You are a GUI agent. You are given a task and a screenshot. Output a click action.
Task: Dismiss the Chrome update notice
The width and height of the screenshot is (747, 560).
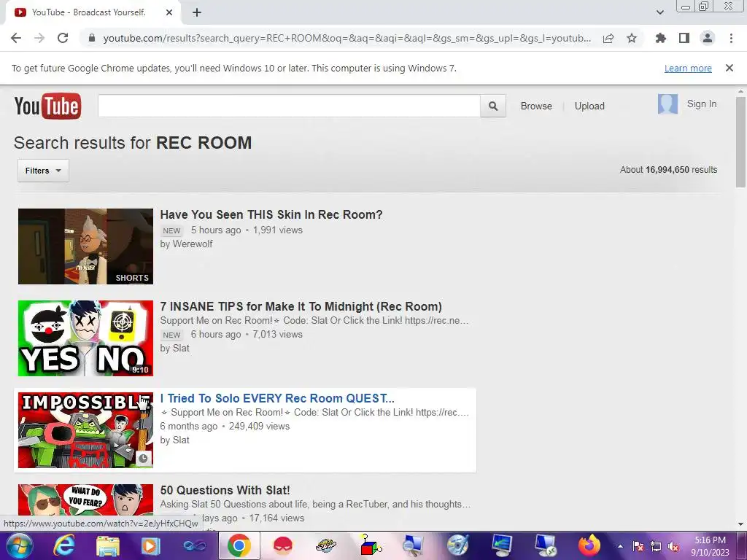pyautogui.click(x=729, y=68)
